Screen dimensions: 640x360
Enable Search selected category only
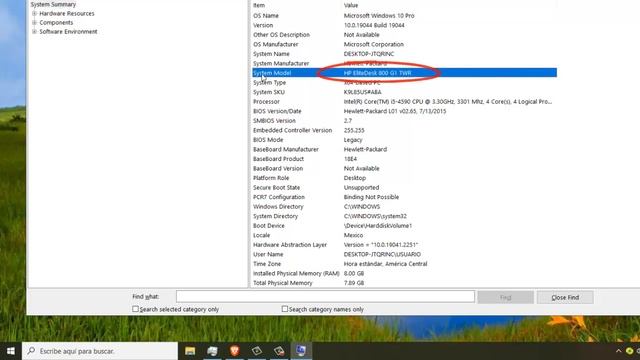136,309
